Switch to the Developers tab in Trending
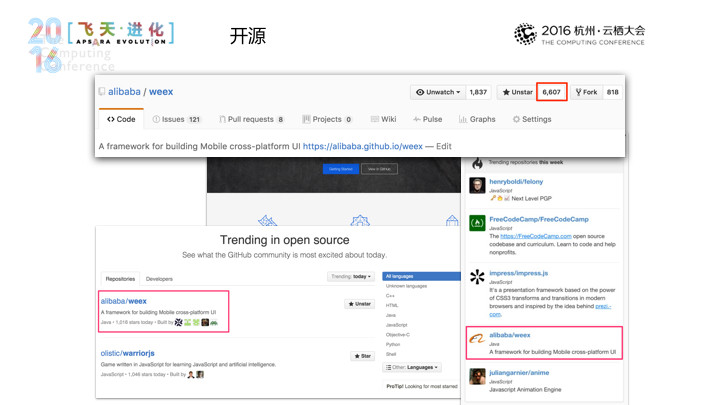The width and height of the screenshot is (720, 405). pos(159,279)
